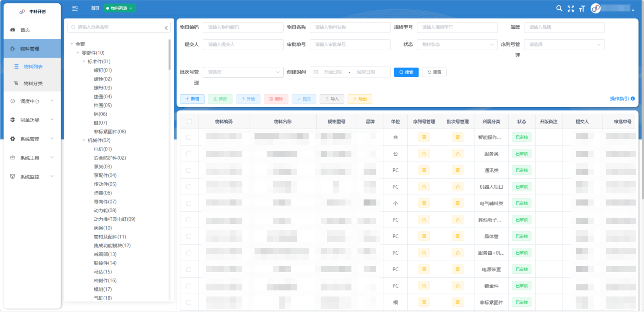
Task: Collapse the 零部件(10) tree node
Action: pyautogui.click(x=78, y=53)
